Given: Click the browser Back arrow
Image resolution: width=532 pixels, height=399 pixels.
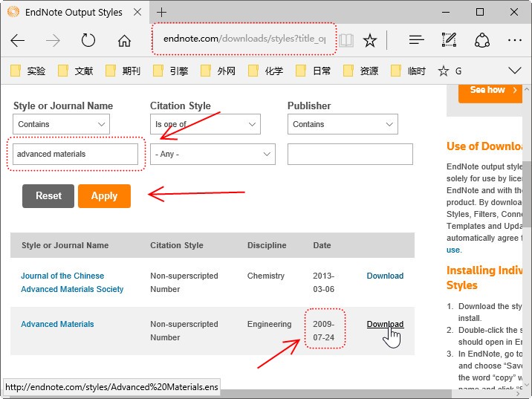Looking at the screenshot, I should (x=18, y=41).
